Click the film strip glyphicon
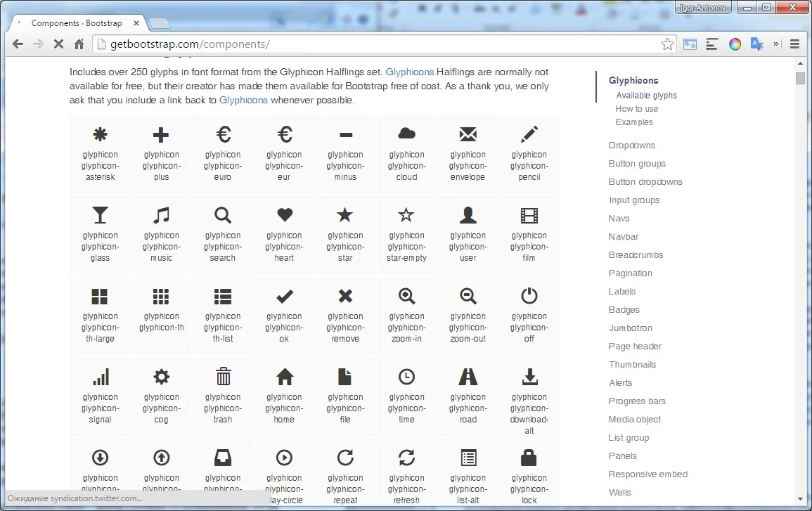The height and width of the screenshot is (511, 812). (x=529, y=215)
